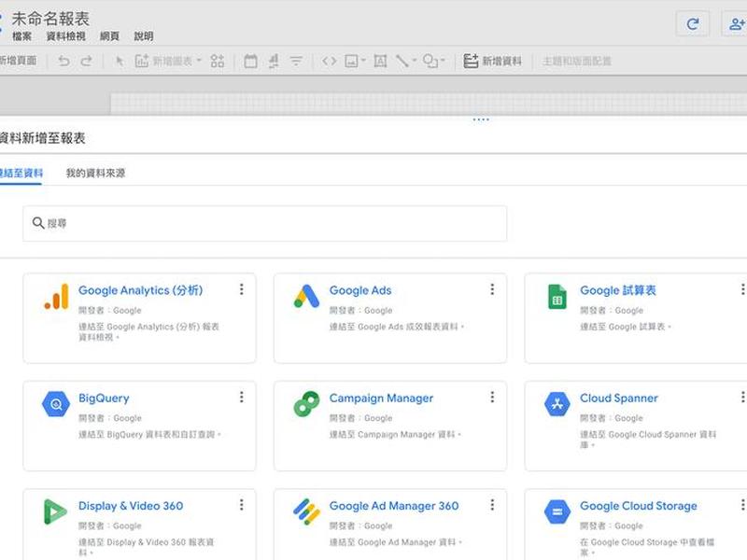Open the Google Ad Manager 360 connector

click(x=394, y=506)
